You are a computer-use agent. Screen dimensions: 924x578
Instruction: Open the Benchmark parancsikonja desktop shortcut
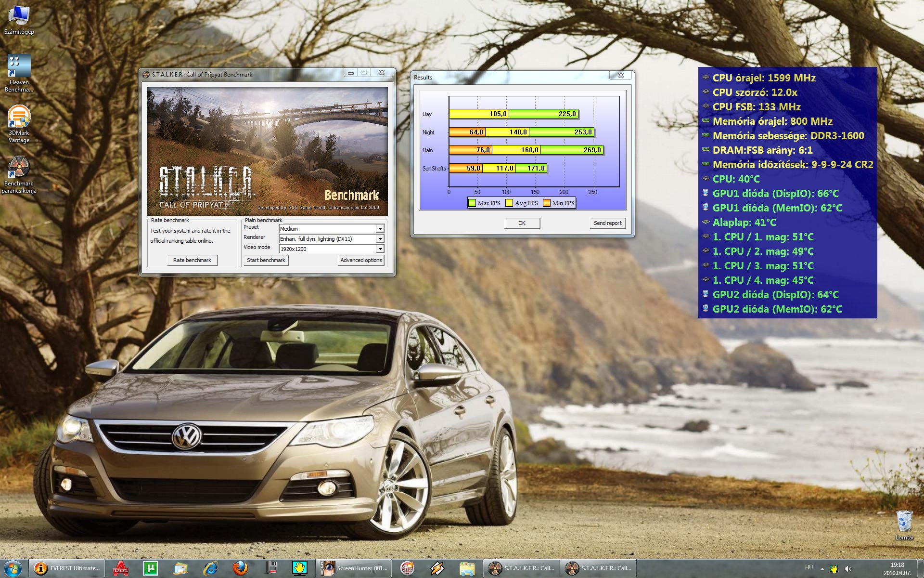[x=19, y=175]
